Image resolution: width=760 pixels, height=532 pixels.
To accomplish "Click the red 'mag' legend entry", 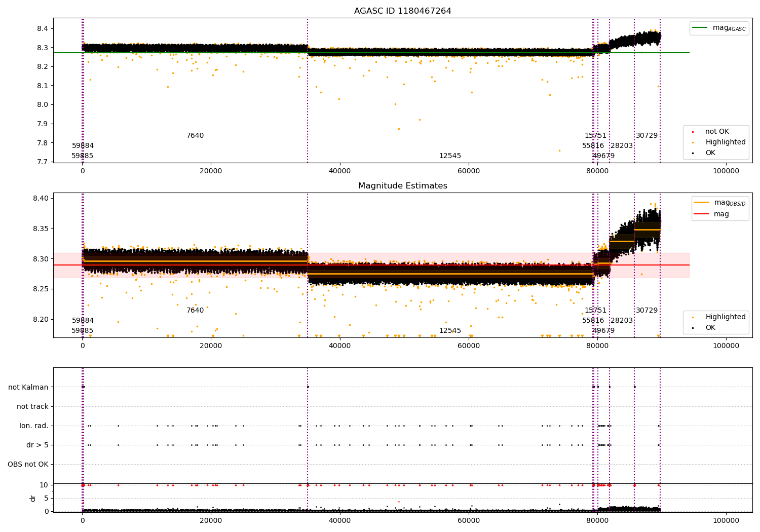I will [x=712, y=214].
